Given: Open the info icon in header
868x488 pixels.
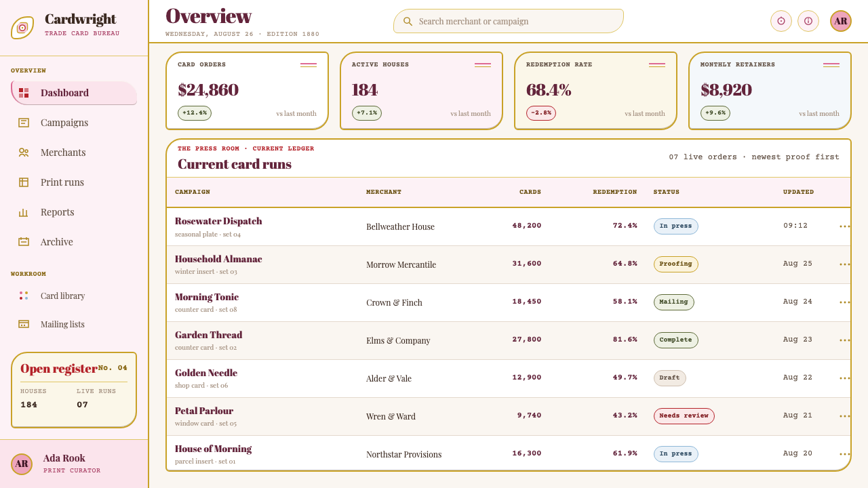Looking at the screenshot, I should (808, 21).
